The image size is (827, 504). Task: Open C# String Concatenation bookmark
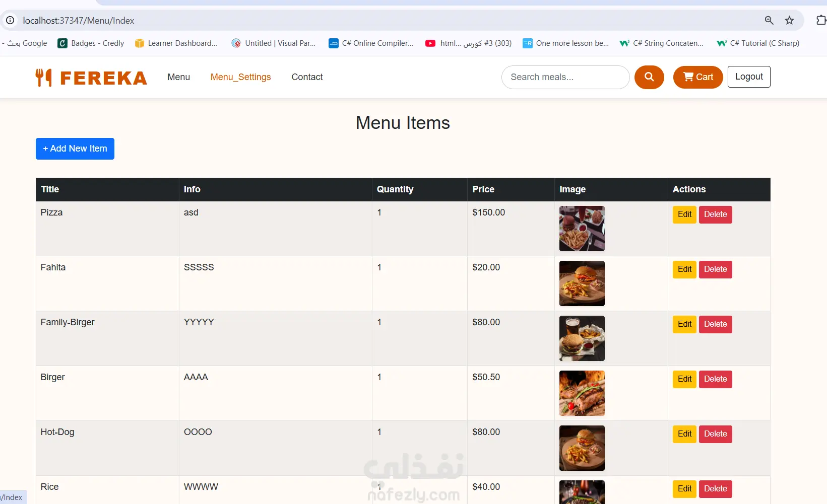662,43
